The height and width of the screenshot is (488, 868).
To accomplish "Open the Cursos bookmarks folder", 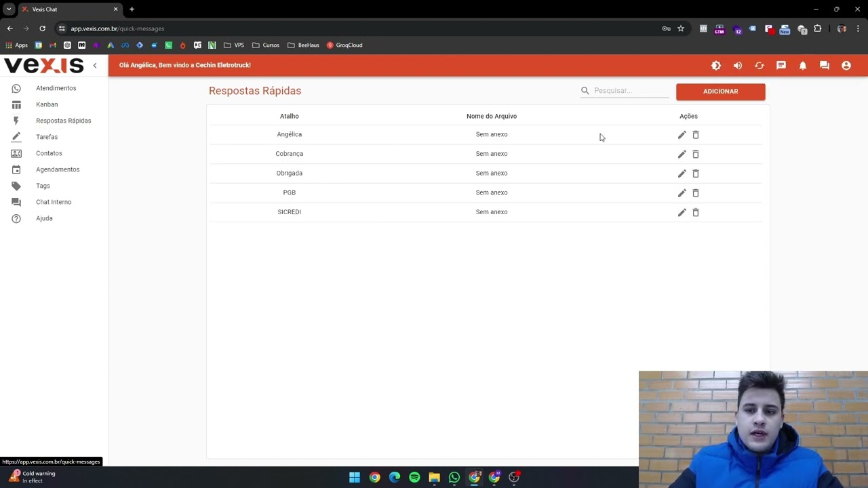I will pyautogui.click(x=266, y=45).
